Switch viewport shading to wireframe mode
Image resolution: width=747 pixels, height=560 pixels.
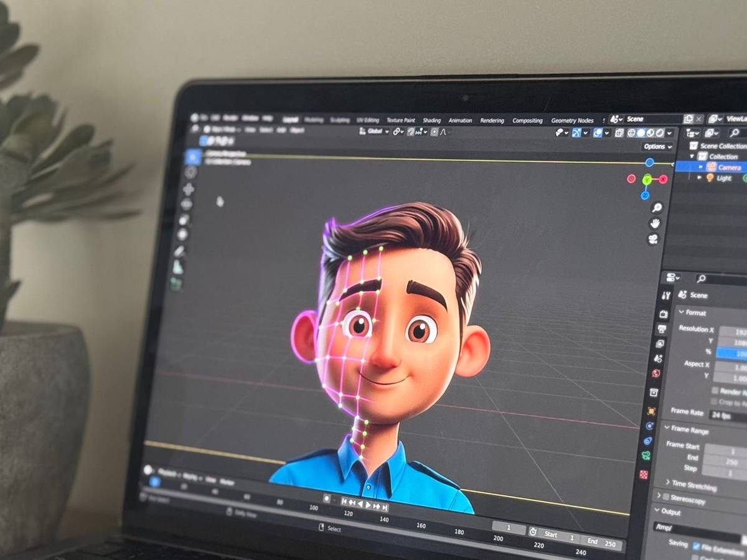click(631, 133)
